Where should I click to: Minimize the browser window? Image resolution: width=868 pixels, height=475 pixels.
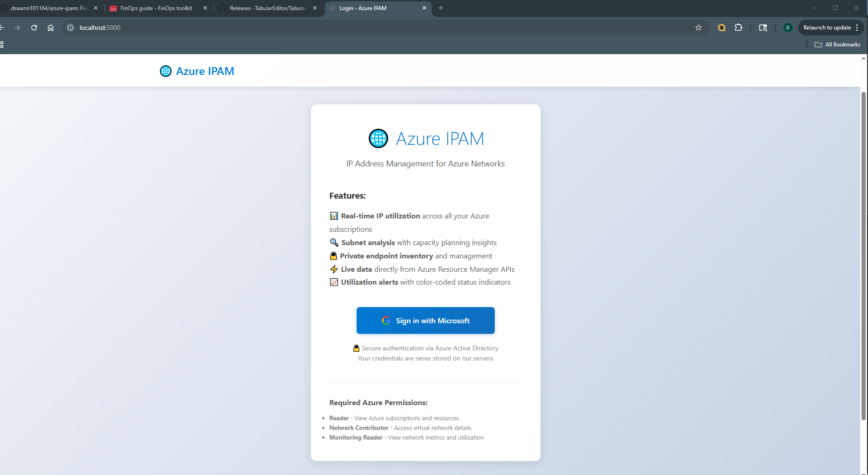[x=814, y=8]
